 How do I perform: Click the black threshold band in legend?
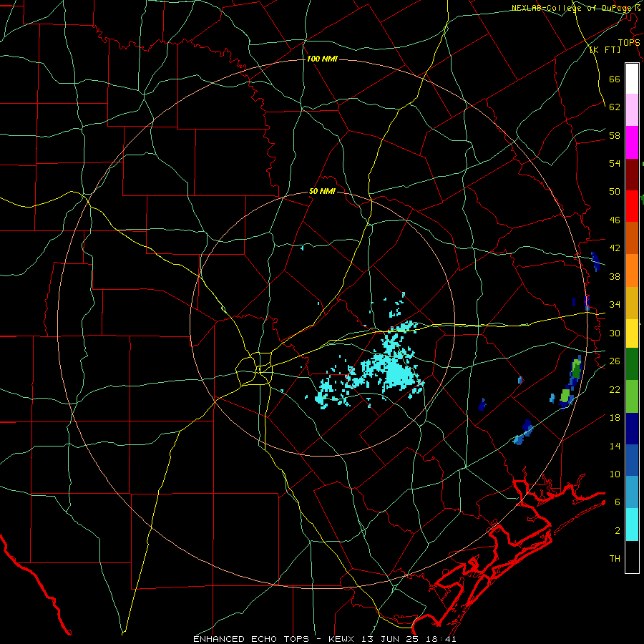coord(632,557)
